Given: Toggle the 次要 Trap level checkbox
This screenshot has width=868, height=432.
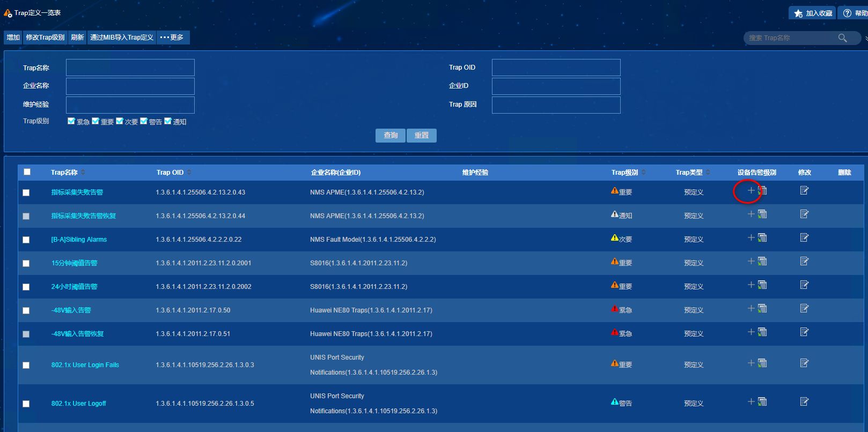Looking at the screenshot, I should 120,121.
